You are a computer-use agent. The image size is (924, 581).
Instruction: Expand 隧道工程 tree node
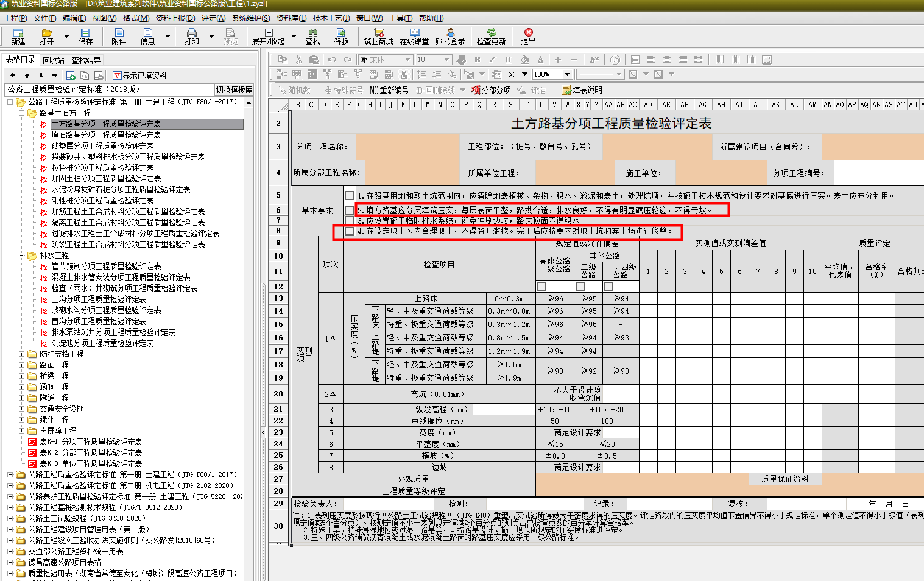(x=22, y=398)
